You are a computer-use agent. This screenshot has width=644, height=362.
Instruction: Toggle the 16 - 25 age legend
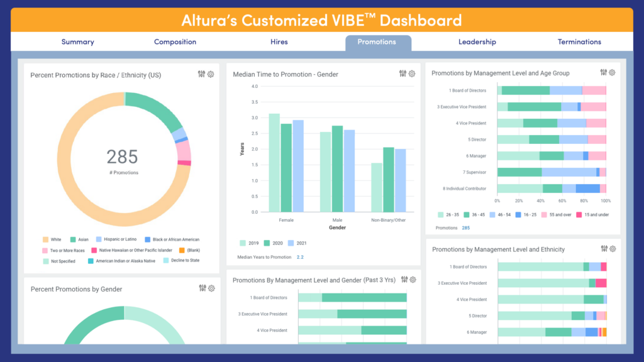pos(526,215)
